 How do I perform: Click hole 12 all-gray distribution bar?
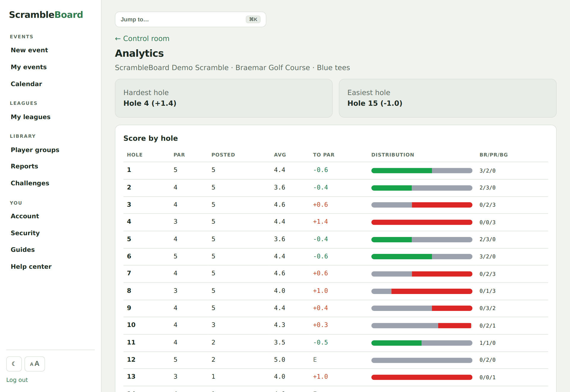pos(422,360)
